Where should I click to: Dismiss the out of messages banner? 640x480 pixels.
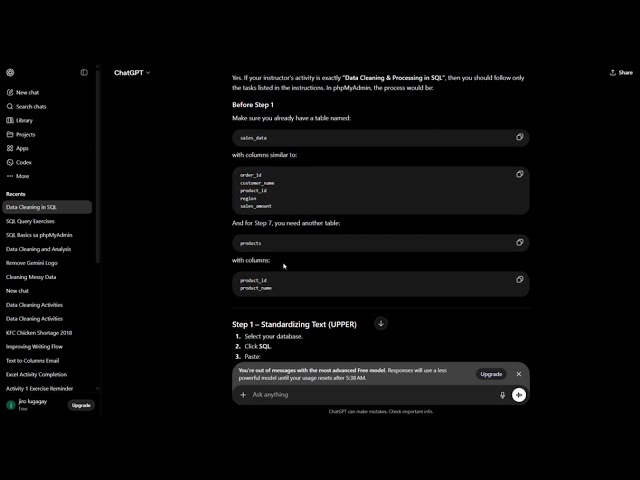click(518, 374)
